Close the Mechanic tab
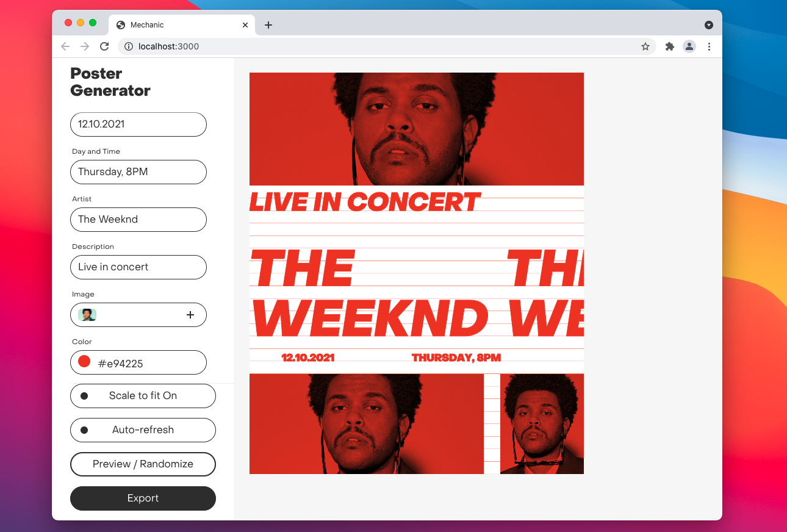Screen dimensions: 787x532 coord(245,25)
